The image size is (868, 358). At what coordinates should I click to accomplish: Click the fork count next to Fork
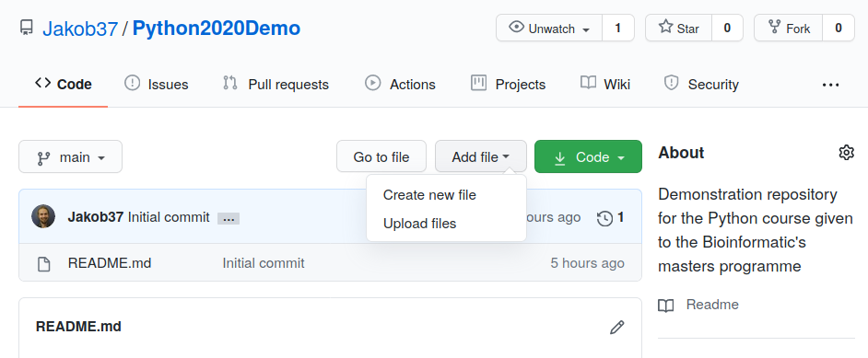pyautogui.click(x=839, y=28)
